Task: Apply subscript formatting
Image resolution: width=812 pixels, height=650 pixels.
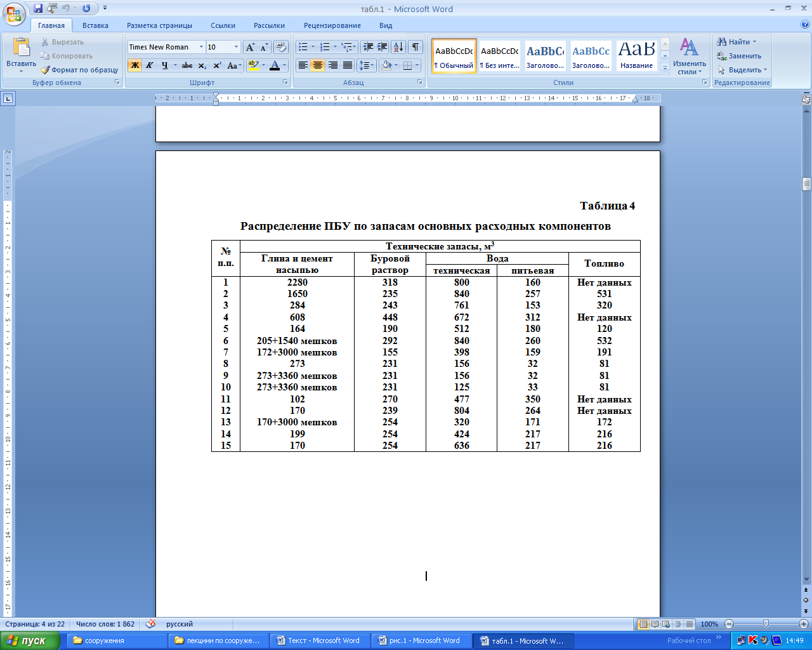Action: pyautogui.click(x=202, y=65)
